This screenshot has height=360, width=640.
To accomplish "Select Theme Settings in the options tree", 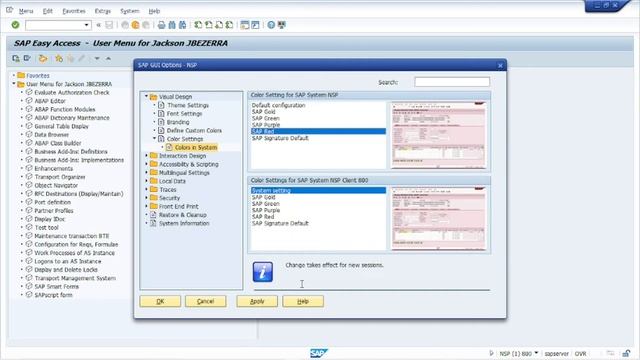I will point(188,105).
